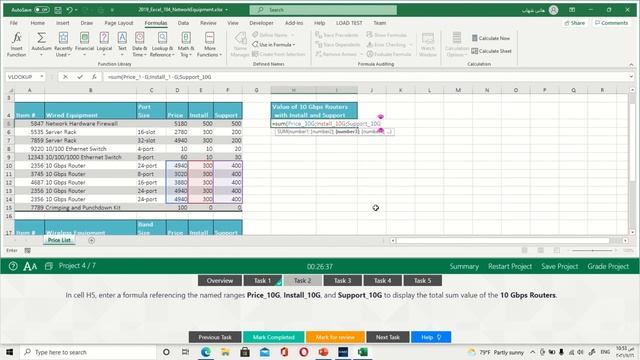Switch to the Developer tab
The width and height of the screenshot is (640, 360).
click(x=261, y=23)
